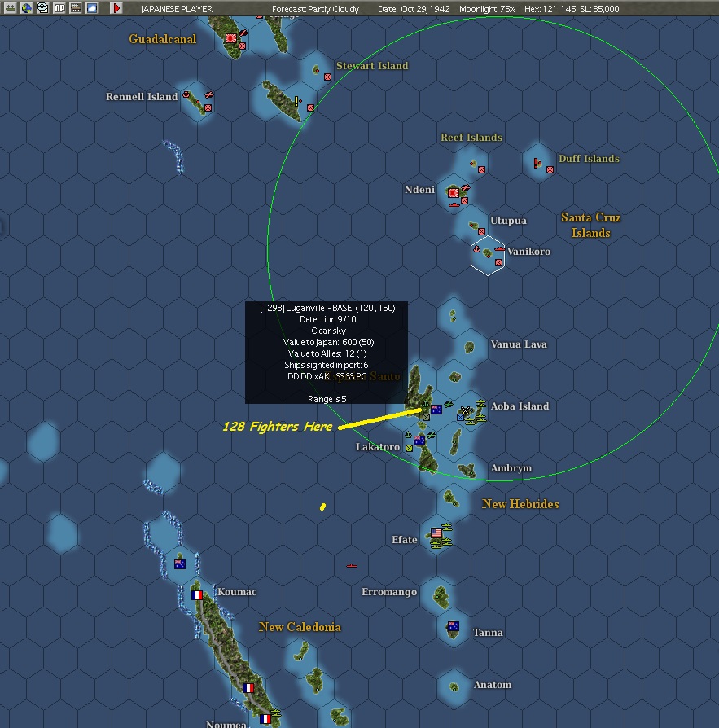
Task: Click the Date Oct 29, 1942 status text
Action: pos(414,9)
